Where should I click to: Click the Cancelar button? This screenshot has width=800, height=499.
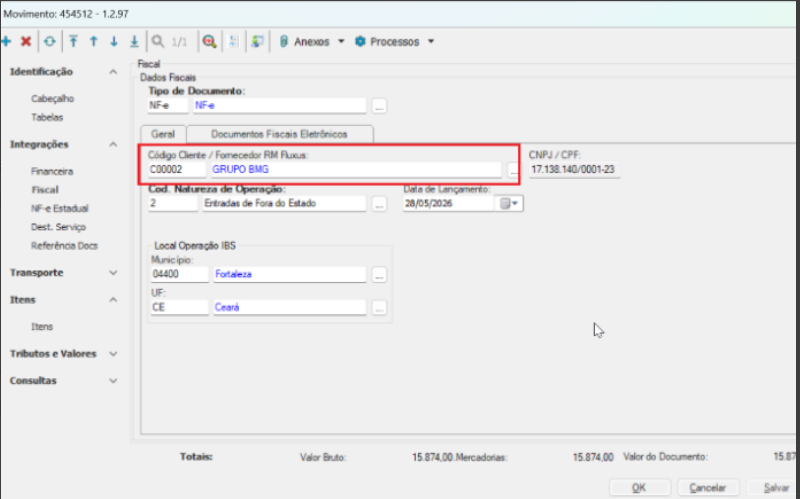708,488
